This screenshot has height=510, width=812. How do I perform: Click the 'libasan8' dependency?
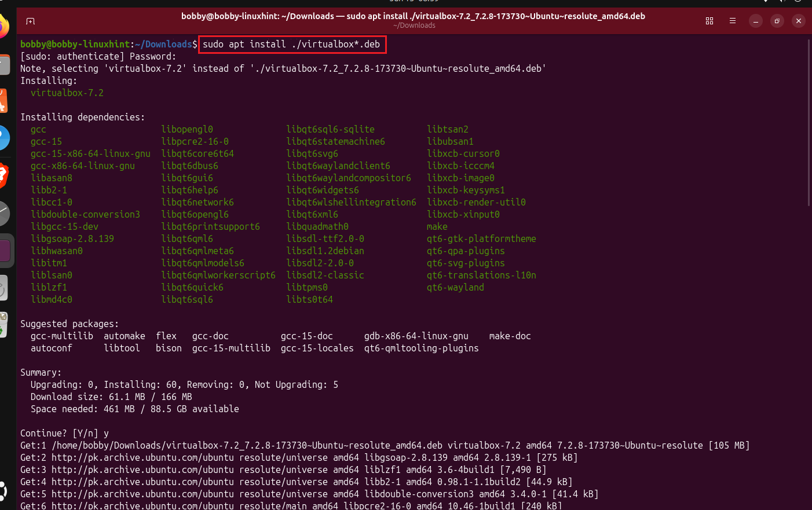(x=52, y=178)
